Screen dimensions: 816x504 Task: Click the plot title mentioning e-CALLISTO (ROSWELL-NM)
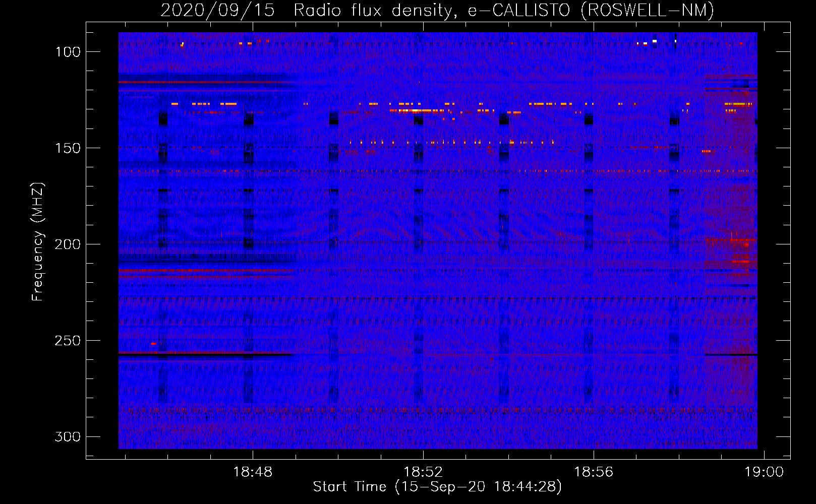(x=437, y=10)
